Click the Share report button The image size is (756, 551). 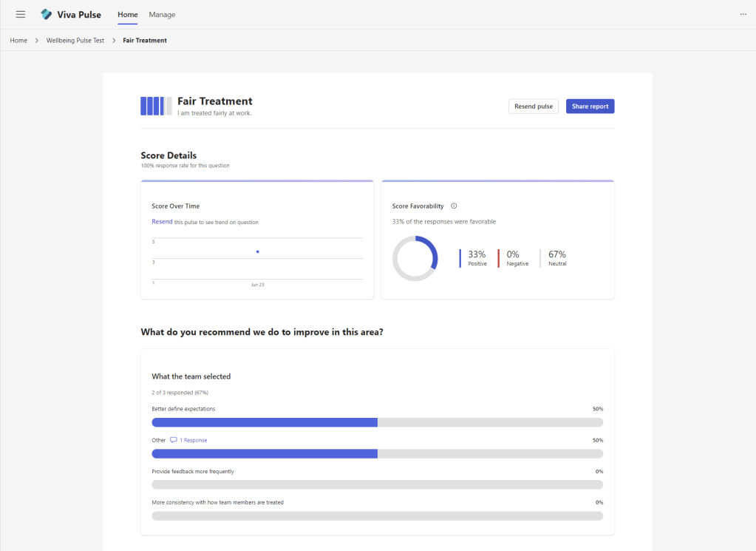point(590,106)
